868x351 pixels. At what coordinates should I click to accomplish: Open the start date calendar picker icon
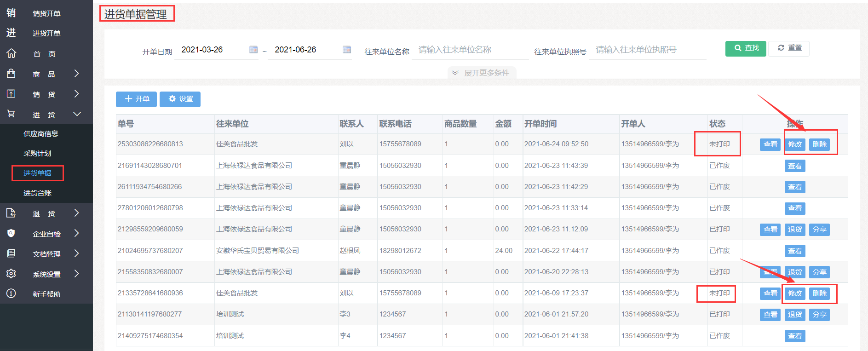coord(253,50)
